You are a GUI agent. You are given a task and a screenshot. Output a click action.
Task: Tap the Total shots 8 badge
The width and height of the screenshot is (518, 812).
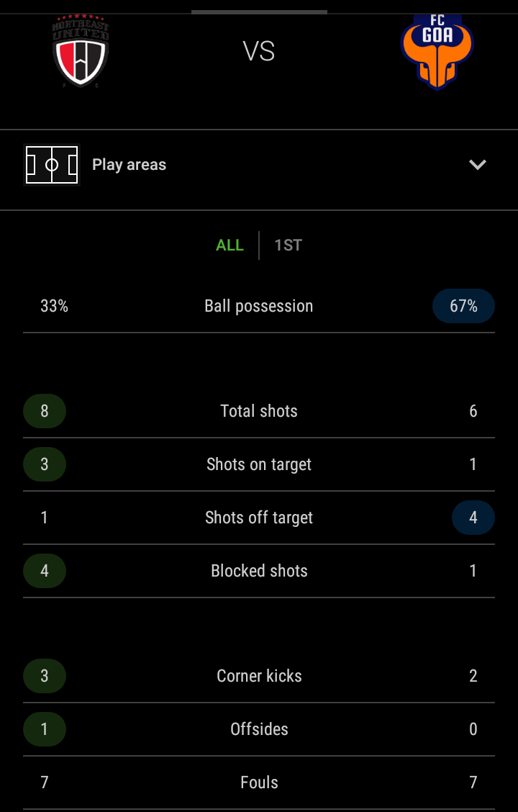[x=45, y=411]
